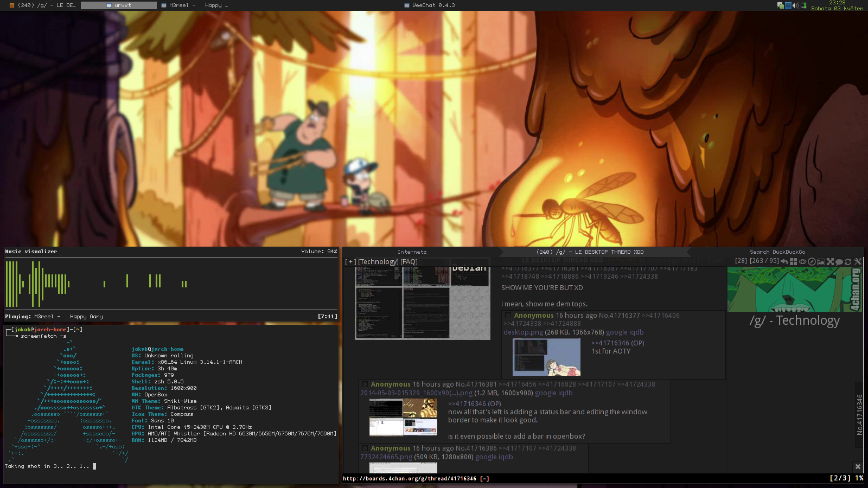
Task: Open the 2014-05-03-015329_1600x90(...).png file link
Action: tap(416, 393)
